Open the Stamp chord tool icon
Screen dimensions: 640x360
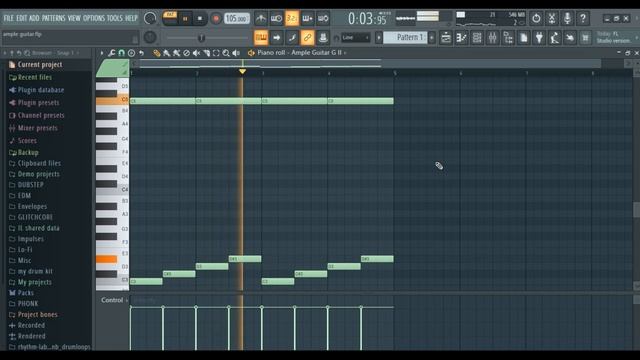pyautogui.click(x=131, y=53)
